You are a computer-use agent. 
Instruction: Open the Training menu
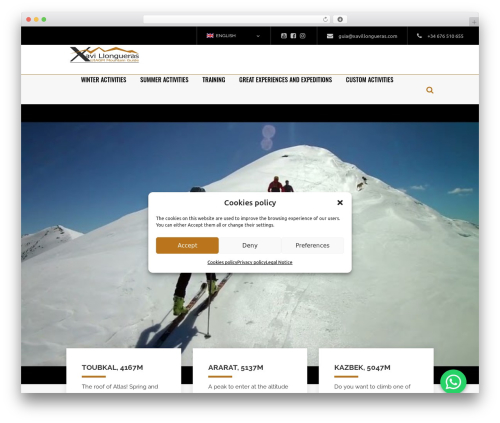click(x=214, y=80)
